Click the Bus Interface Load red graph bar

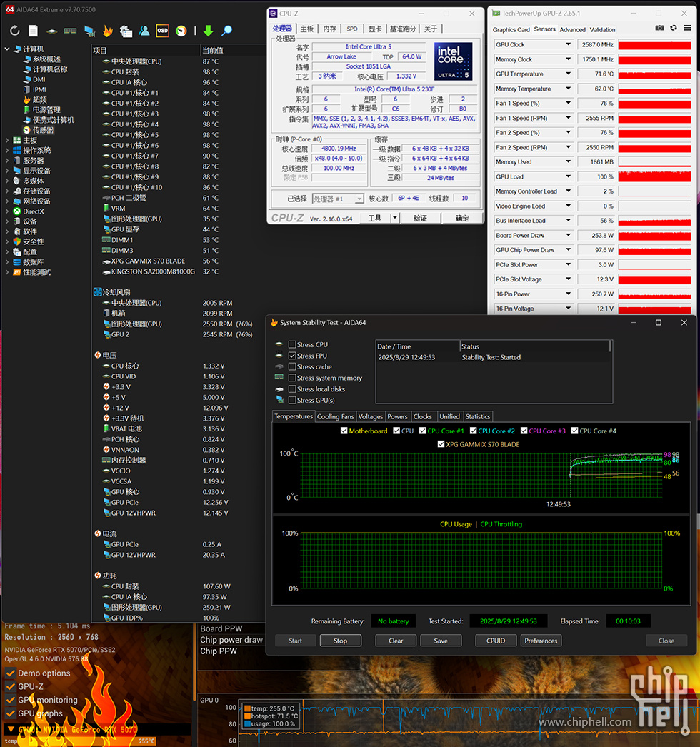point(654,221)
